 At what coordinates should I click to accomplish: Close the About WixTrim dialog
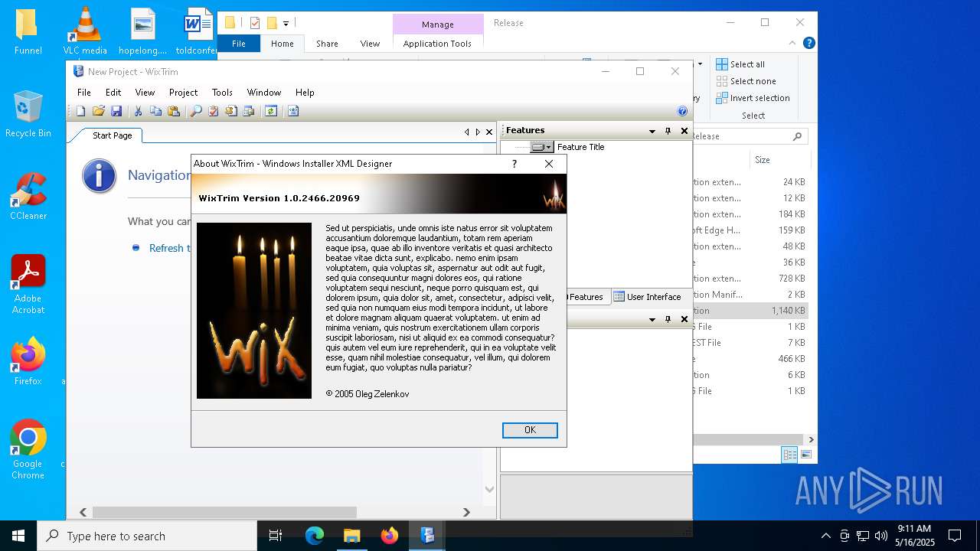click(549, 164)
